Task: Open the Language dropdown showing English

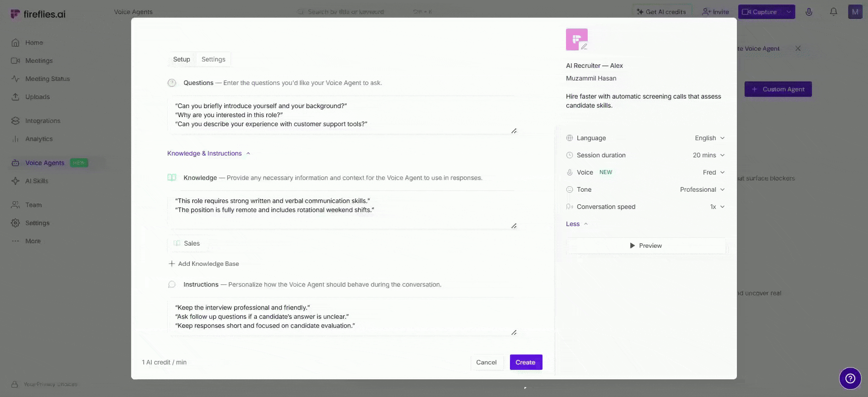Action: click(709, 138)
